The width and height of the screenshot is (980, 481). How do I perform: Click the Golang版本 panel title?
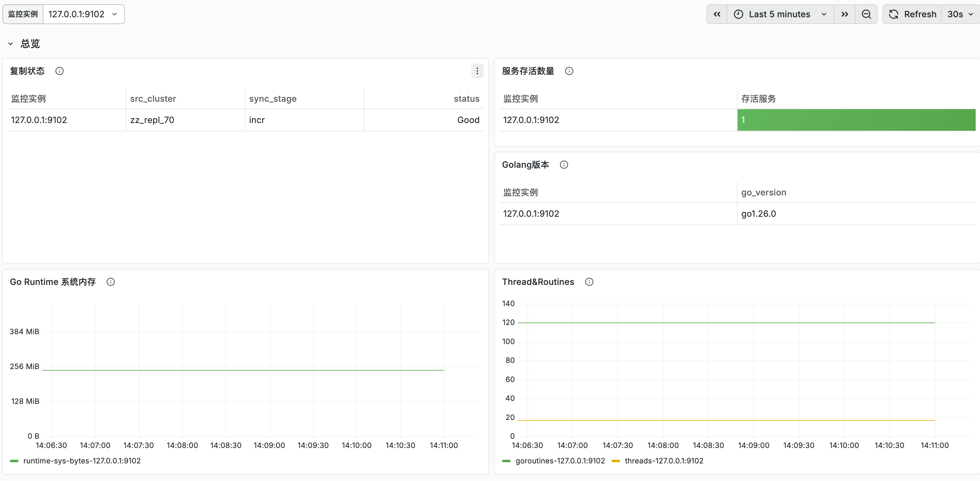click(x=525, y=164)
